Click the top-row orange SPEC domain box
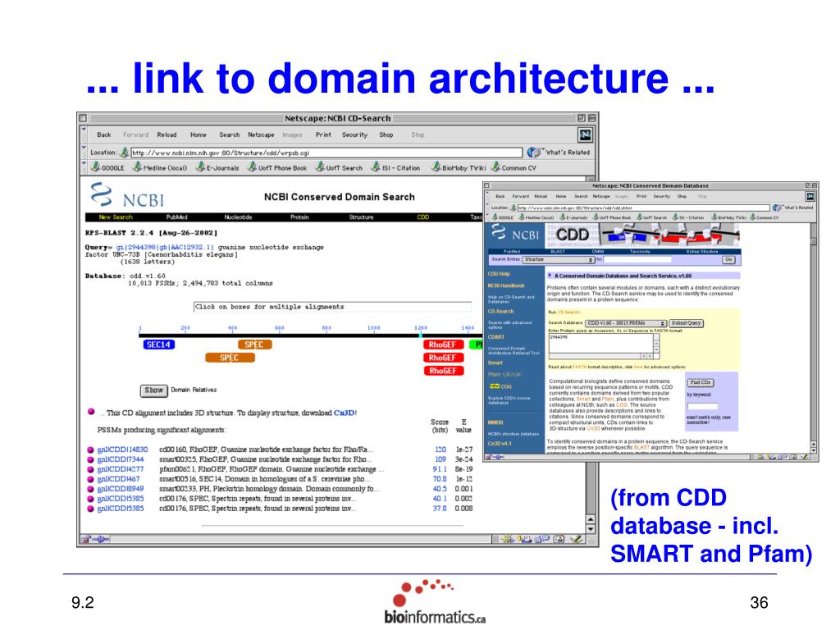 click(254, 345)
